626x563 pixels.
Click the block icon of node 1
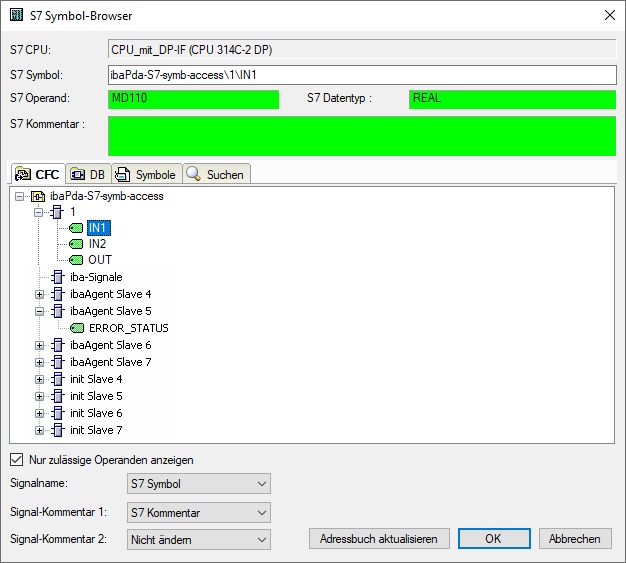pyautogui.click(x=57, y=212)
